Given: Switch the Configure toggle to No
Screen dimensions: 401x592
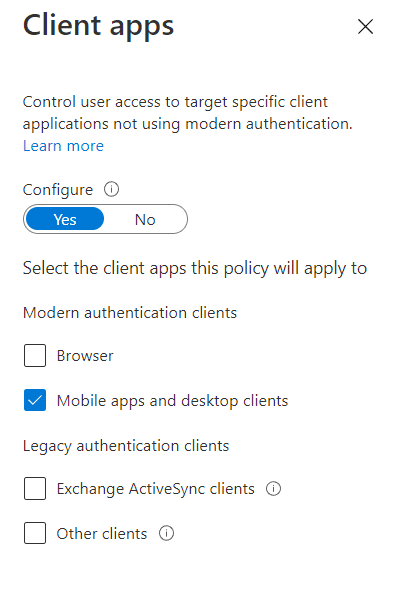Looking at the screenshot, I should [145, 219].
